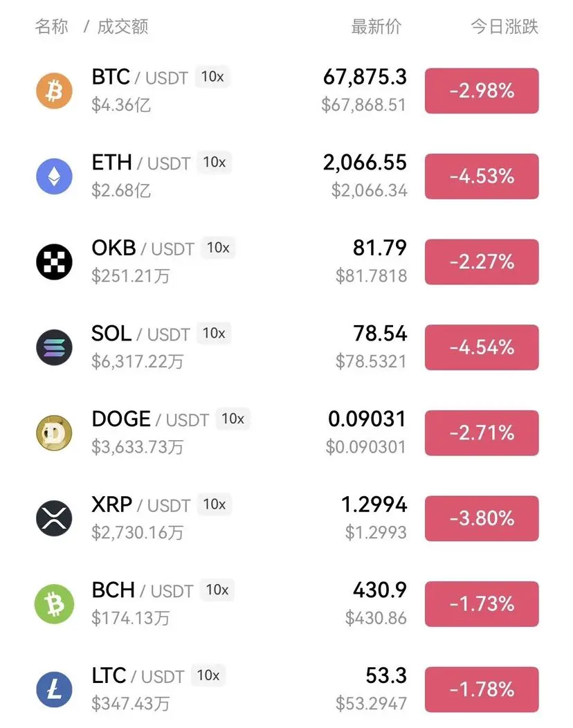The width and height of the screenshot is (573, 728).
Task: Tap the SOL -4.54% change button
Action: pyautogui.click(x=482, y=347)
